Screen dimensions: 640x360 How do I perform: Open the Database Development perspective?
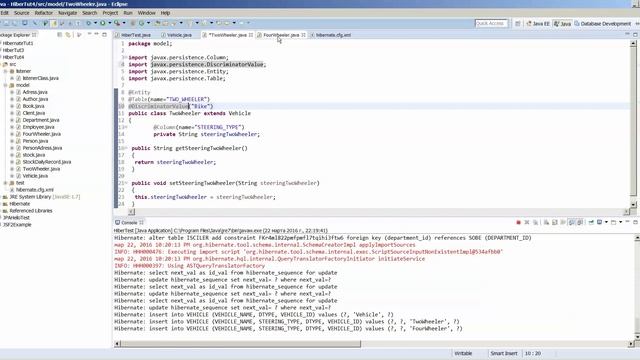(603, 24)
